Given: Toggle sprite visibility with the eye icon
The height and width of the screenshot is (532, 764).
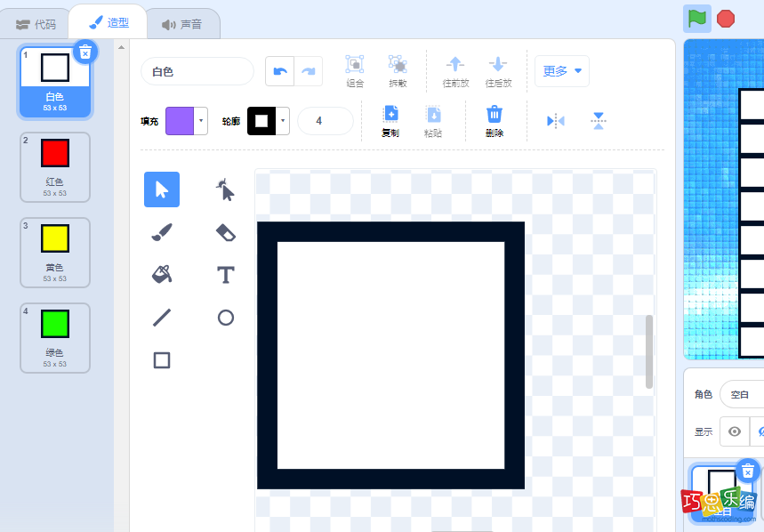Looking at the screenshot, I should point(735,431).
